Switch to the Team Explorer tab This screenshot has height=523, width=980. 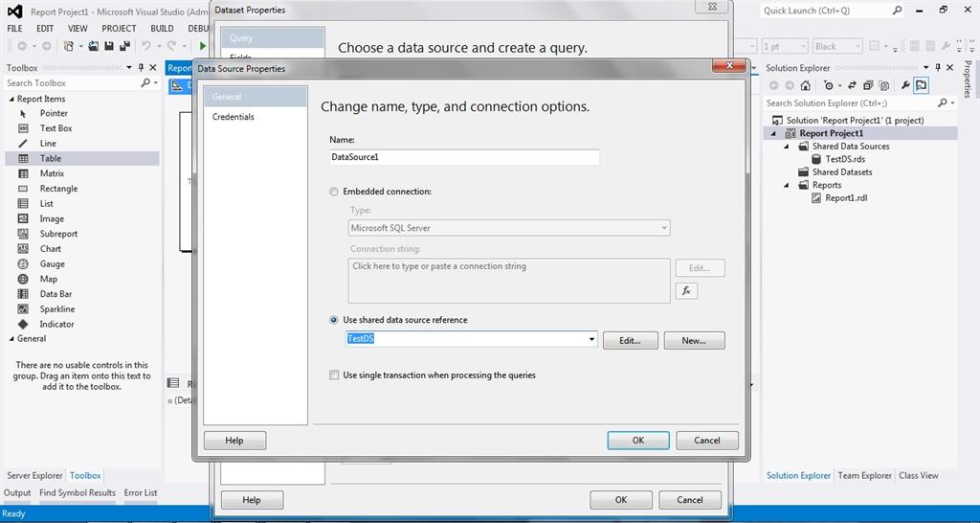[864, 475]
